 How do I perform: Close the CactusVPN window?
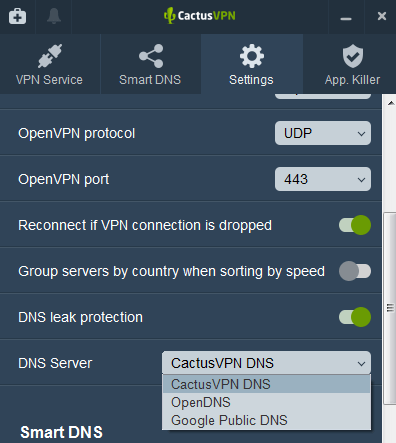(382, 16)
